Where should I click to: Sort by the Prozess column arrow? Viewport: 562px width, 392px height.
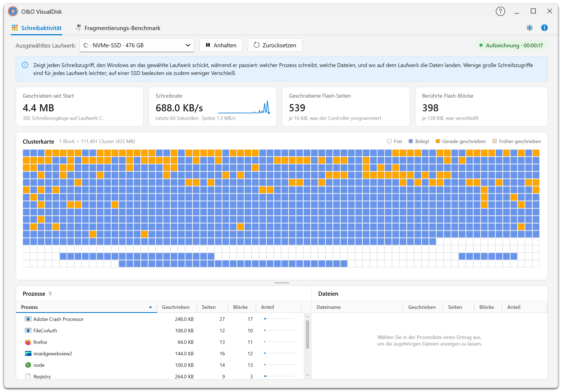[x=150, y=307]
